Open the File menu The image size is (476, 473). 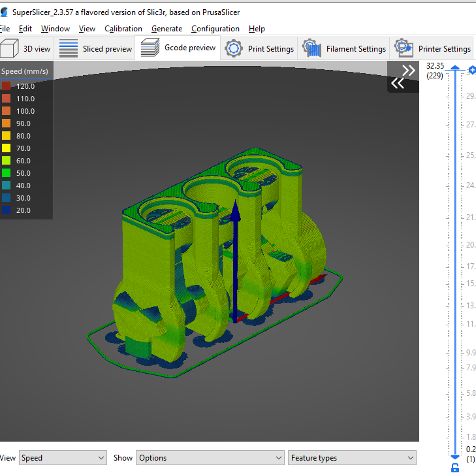tap(5, 29)
